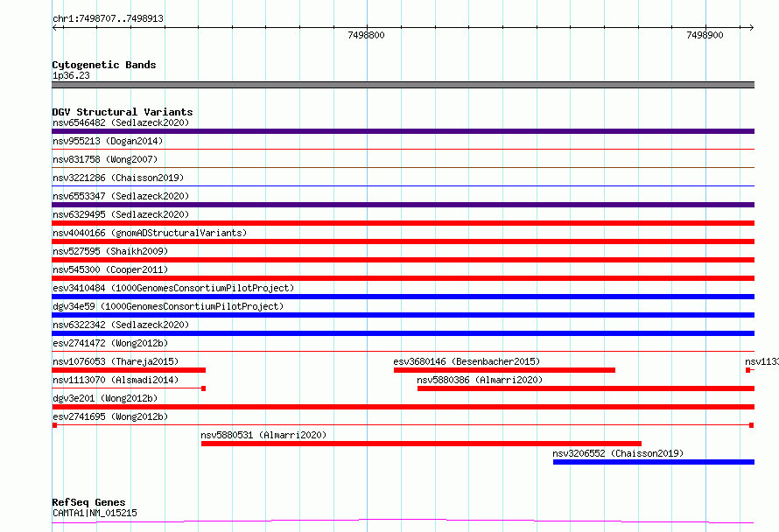Click the 1p36.23 band label
The height and width of the screenshot is (532, 779).
71,75
